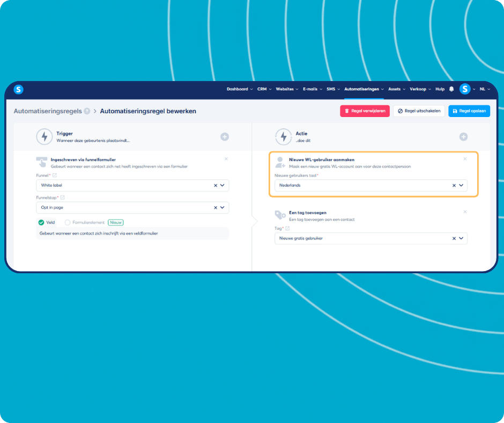Viewport: 504px width, 423px height.
Task: Click 'Ingeschreven via funnelformulier' title
Action: pos(83,159)
